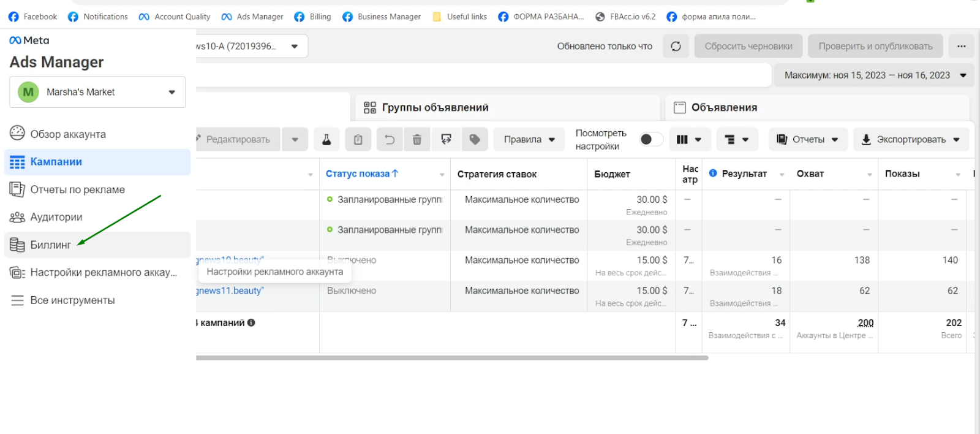Click the tag label icon
The image size is (980, 434).
click(x=475, y=139)
